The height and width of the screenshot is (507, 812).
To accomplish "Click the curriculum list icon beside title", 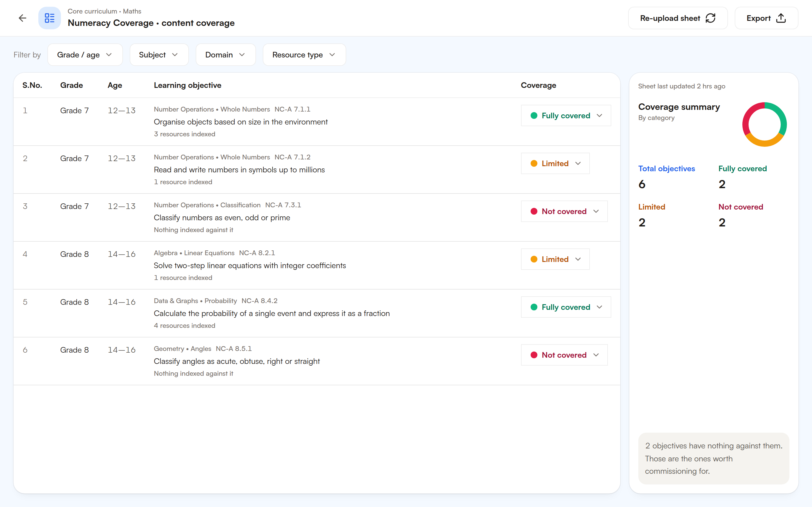I will coord(50,18).
